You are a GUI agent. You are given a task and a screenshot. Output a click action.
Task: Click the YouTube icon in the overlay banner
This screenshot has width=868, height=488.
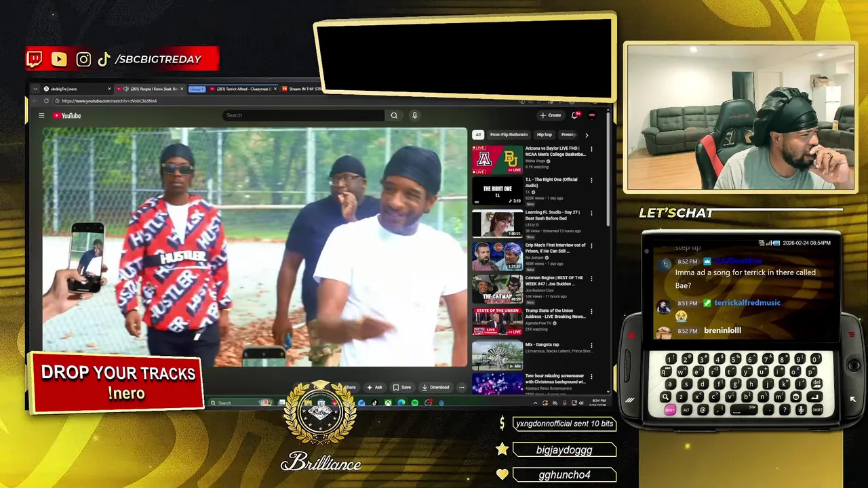[59, 59]
